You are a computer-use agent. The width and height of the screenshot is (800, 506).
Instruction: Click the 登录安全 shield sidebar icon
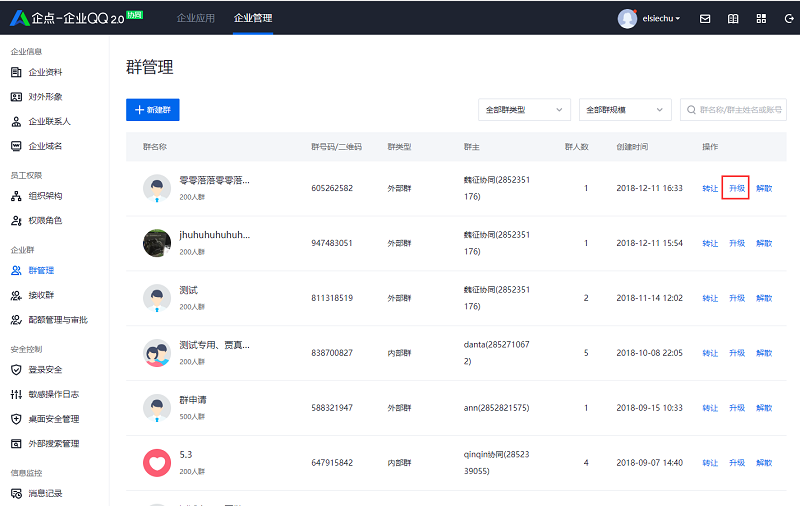point(16,369)
